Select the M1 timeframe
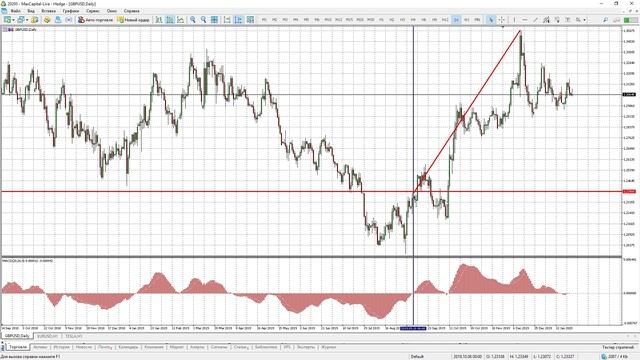This screenshot has height=360, width=640. pos(264,20)
